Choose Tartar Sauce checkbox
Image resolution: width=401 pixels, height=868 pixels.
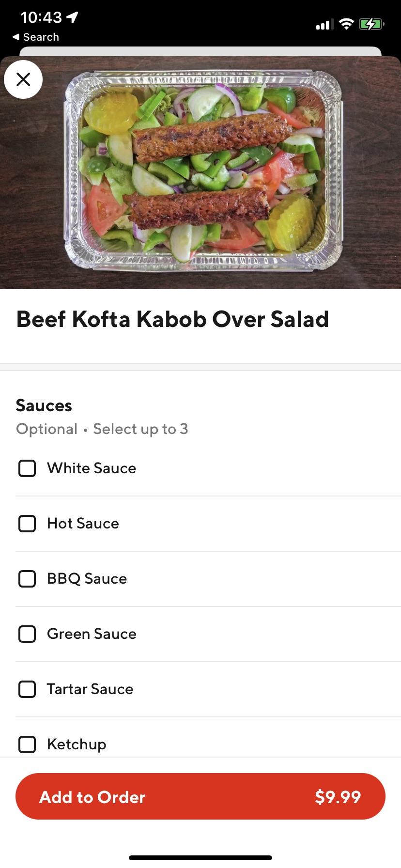coord(27,689)
